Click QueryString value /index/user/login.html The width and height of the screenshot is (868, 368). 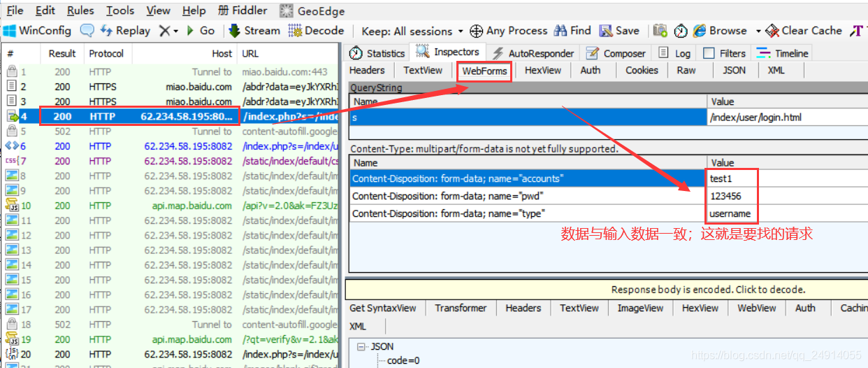(788, 118)
